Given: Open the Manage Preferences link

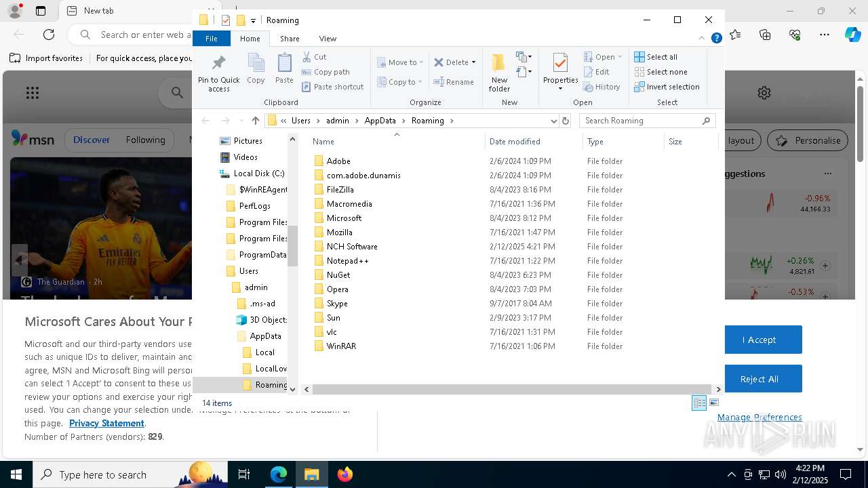Looking at the screenshot, I should point(759,417).
